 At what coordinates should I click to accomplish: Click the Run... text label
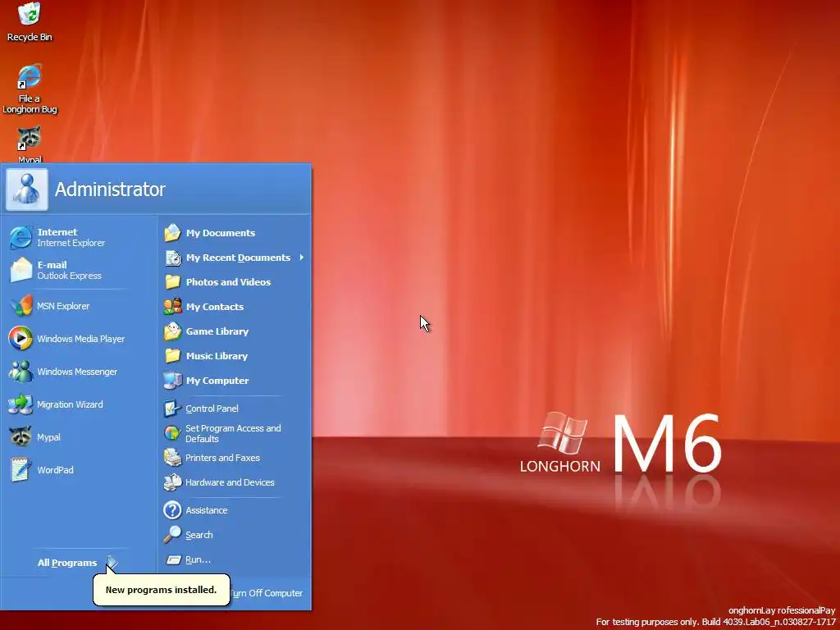pyautogui.click(x=198, y=559)
